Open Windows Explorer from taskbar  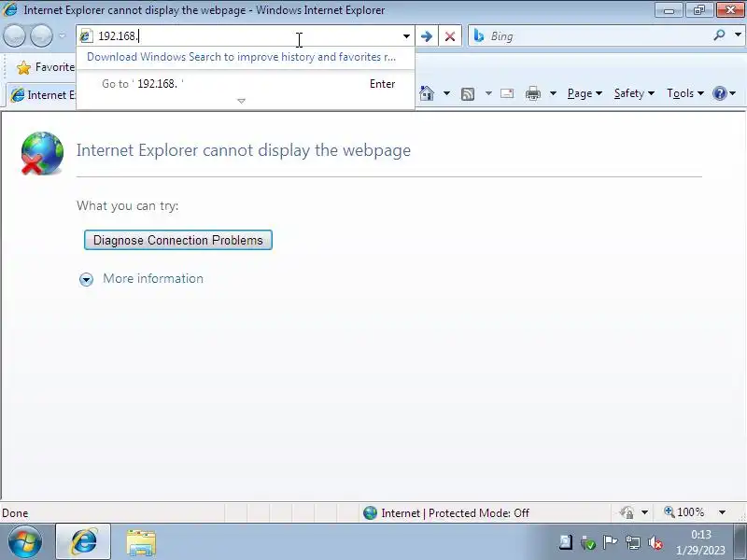click(x=141, y=543)
